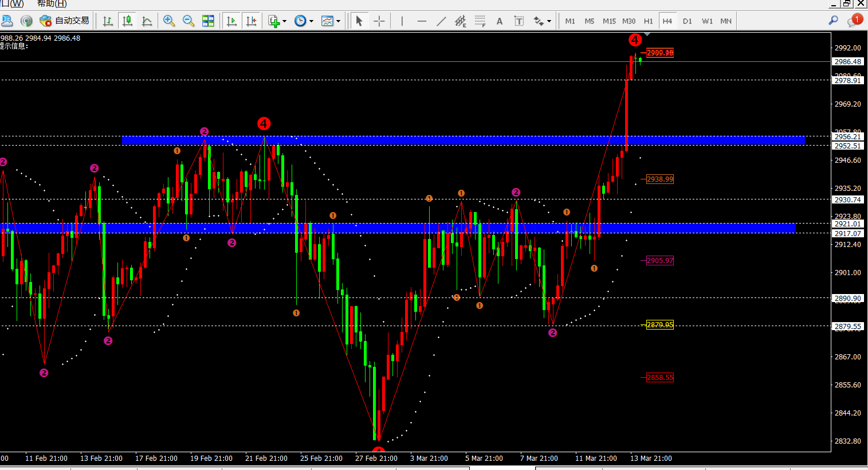Screen dimensions: 868x470
Task: Zoom in on the chart
Action: (169, 21)
